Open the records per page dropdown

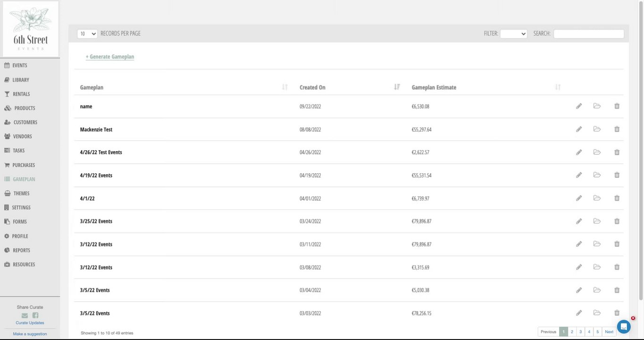87,34
